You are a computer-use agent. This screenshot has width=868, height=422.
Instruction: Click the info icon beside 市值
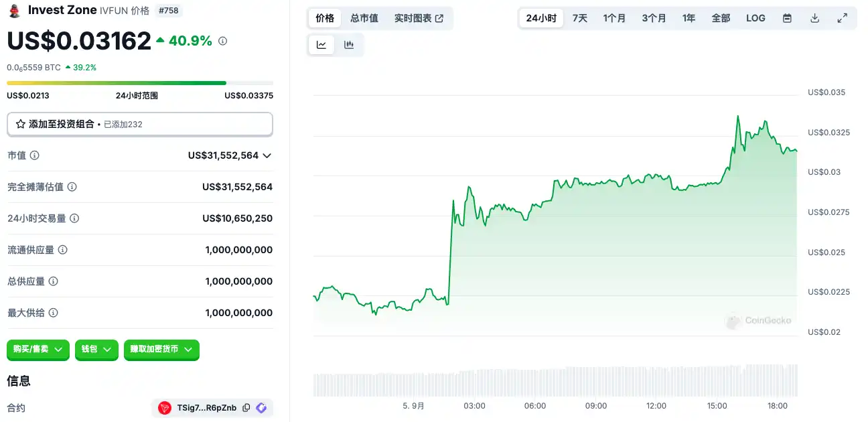coord(35,155)
